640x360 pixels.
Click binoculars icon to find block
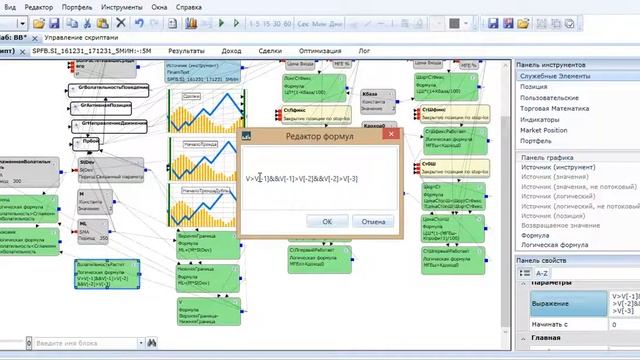[x=152, y=343]
